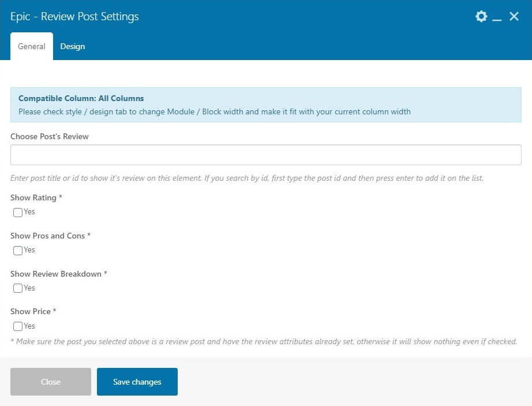Enable the Show Rating checkbox
Viewport: 532px width, 406px height.
coord(18,213)
